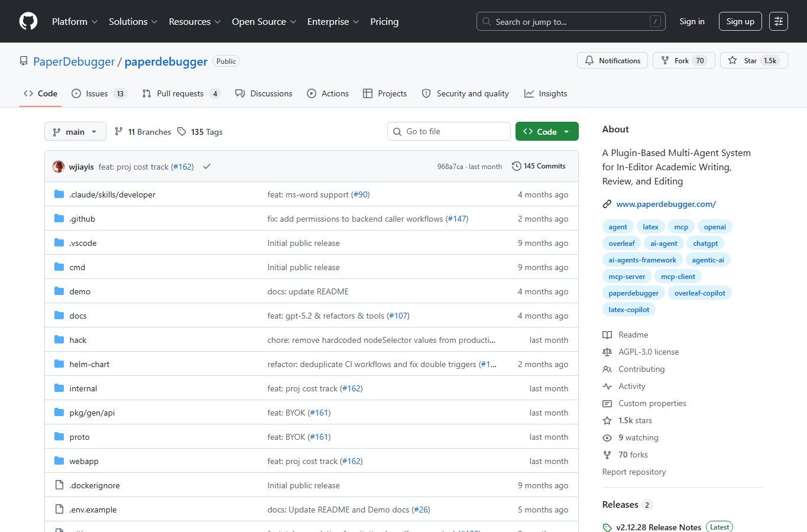This screenshot has width=807, height=532.
Task: Expand the Solutions navigation menu
Action: [133, 21]
